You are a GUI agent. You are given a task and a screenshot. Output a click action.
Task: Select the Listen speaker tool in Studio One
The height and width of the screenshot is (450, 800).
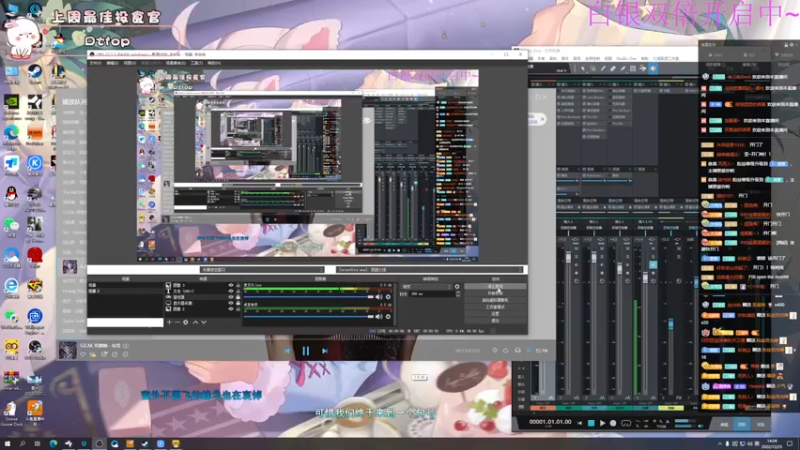tap(653, 68)
